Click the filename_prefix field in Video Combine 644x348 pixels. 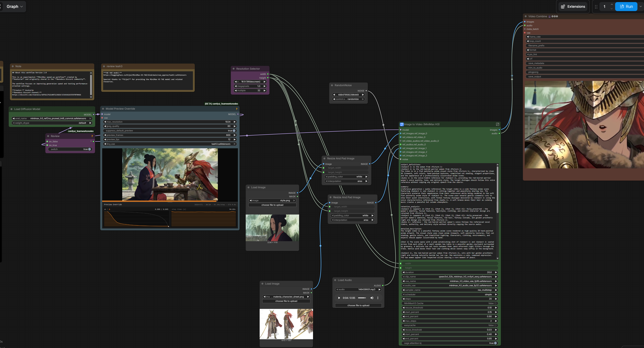point(585,46)
